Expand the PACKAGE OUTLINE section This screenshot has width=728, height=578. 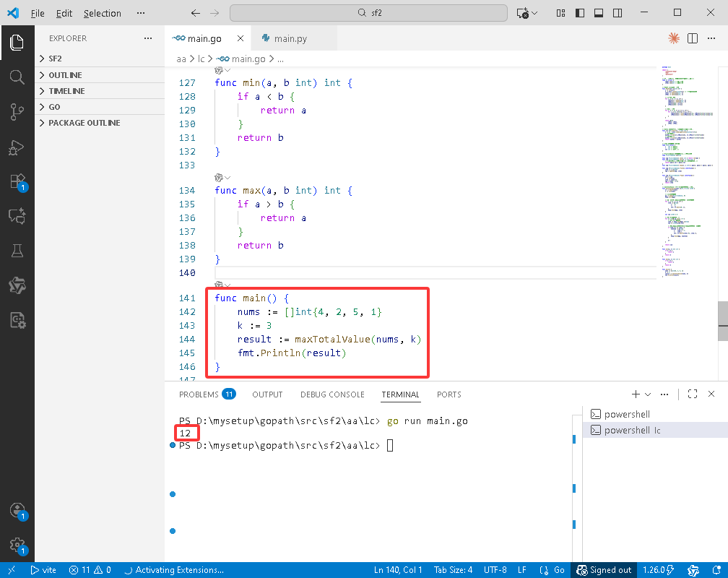click(x=100, y=123)
